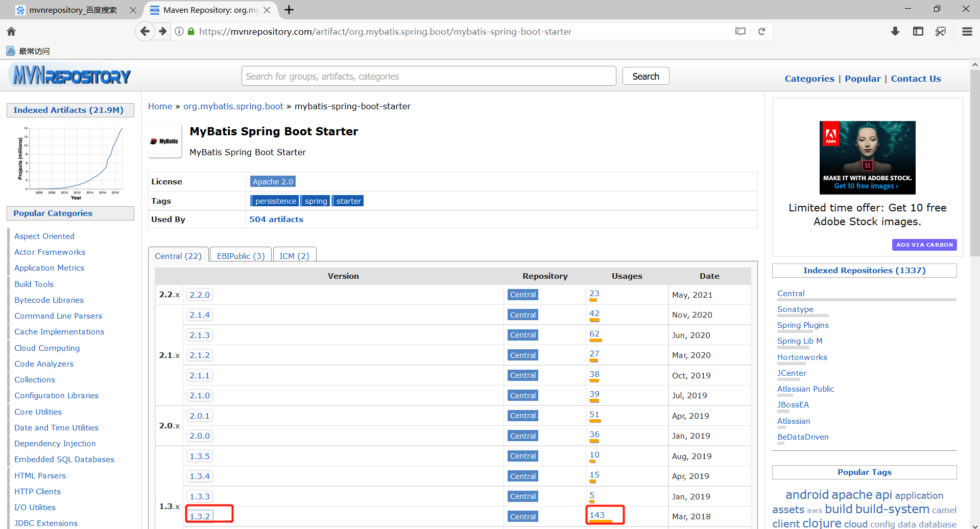
Task: Open Cloud Computing category
Action: pyautogui.click(x=47, y=348)
